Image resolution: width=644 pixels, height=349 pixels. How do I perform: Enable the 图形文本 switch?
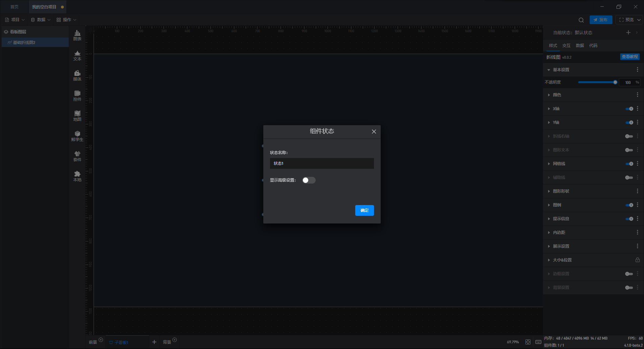tap(629, 150)
